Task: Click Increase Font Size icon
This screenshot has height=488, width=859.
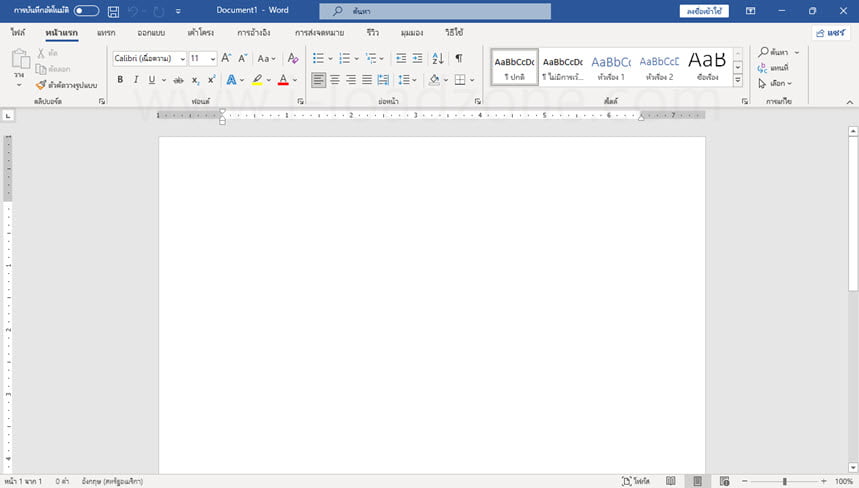Action: click(226, 58)
